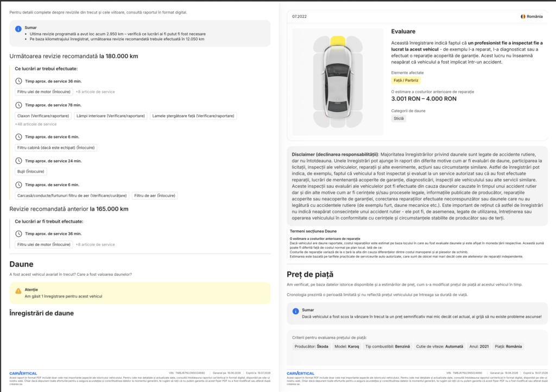Click the 'Bujii (Înlocuire)' tag

pyautogui.click(x=31, y=172)
